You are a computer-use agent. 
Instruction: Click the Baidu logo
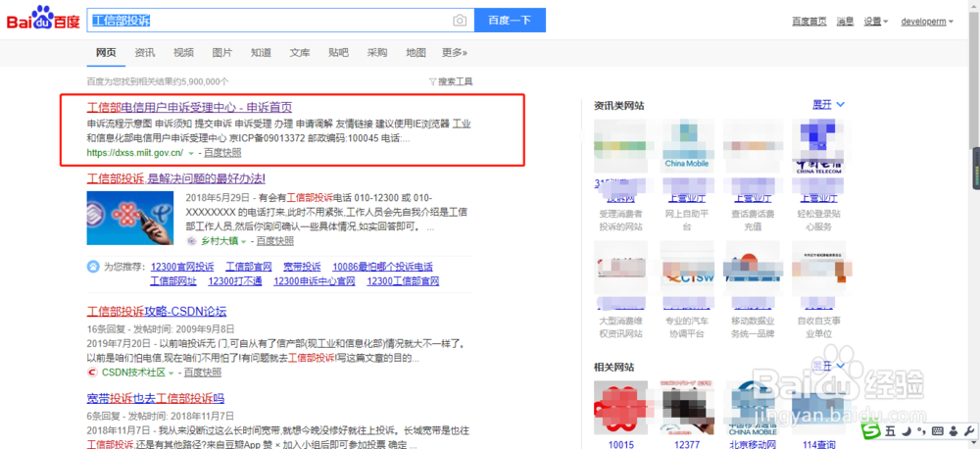(43, 20)
